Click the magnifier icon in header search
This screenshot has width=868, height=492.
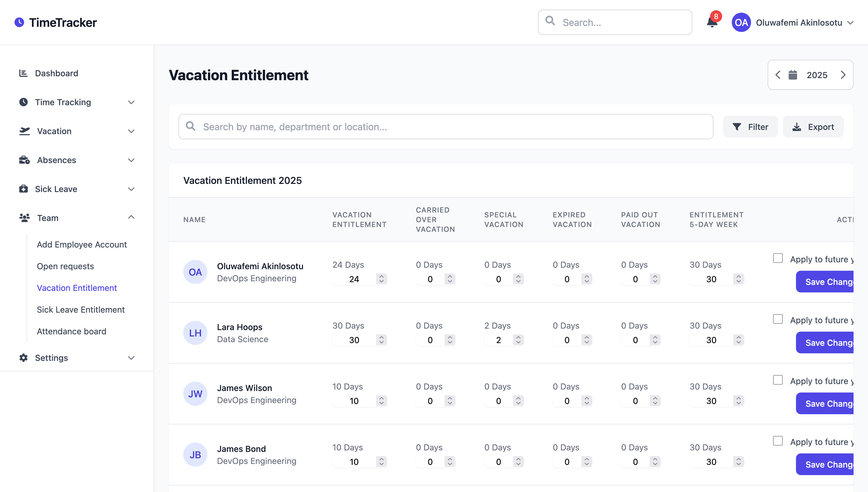[550, 21]
